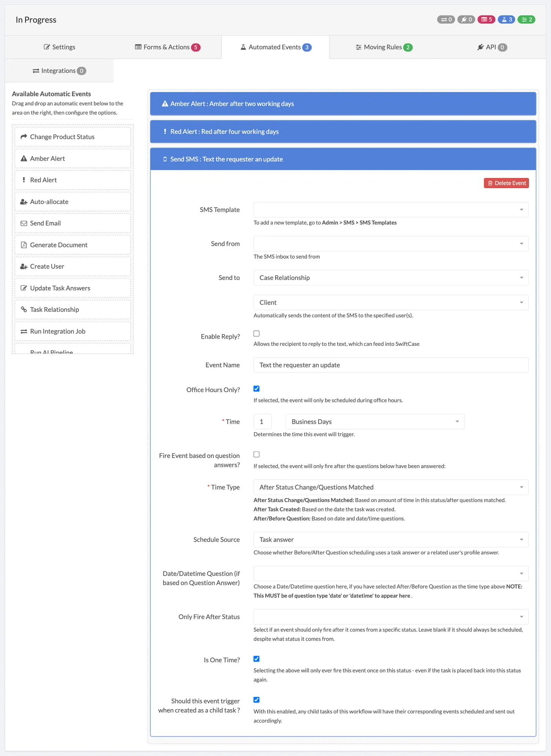551x756 pixels.
Task: Click the Red Alert exclamation icon in sidebar
Action: tap(24, 180)
